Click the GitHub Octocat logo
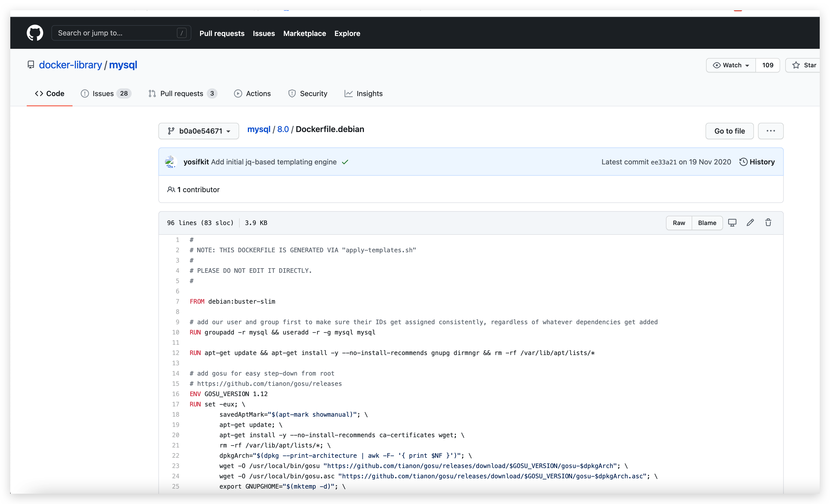This screenshot has width=830, height=504. tap(35, 33)
